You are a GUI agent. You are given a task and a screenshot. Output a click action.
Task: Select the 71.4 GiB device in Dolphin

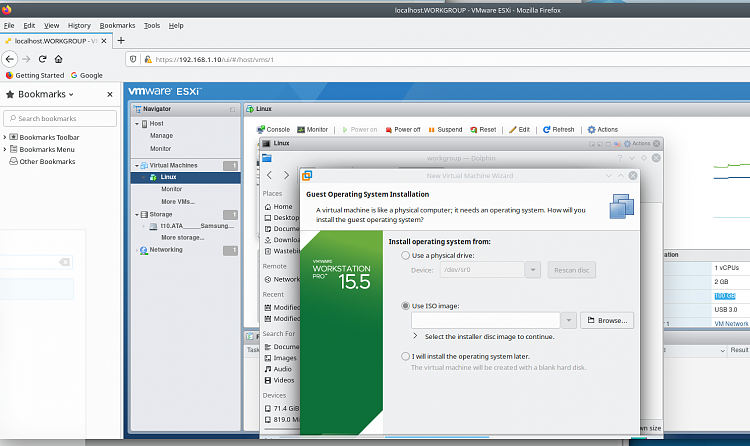click(x=281, y=409)
